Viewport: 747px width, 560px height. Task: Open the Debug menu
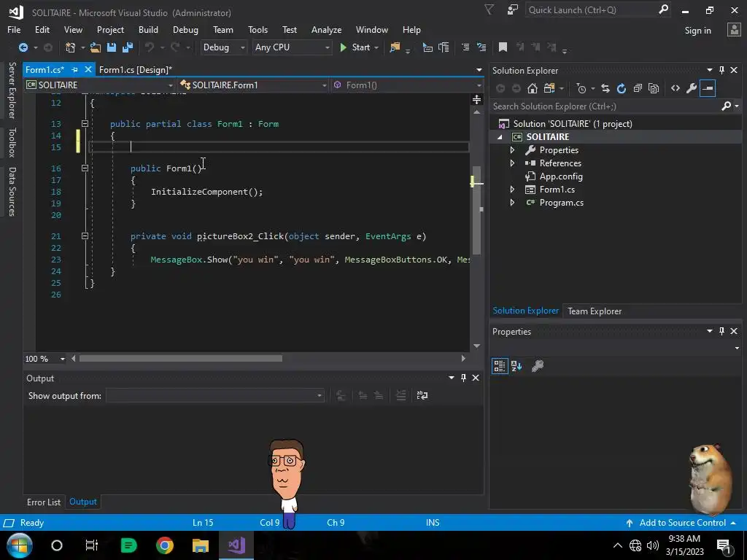[185, 29]
